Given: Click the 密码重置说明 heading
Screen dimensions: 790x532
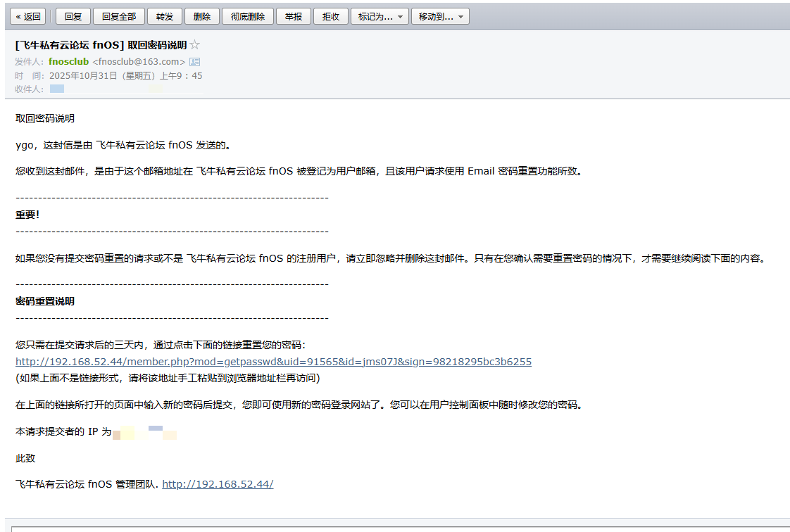Looking at the screenshot, I should point(45,301).
